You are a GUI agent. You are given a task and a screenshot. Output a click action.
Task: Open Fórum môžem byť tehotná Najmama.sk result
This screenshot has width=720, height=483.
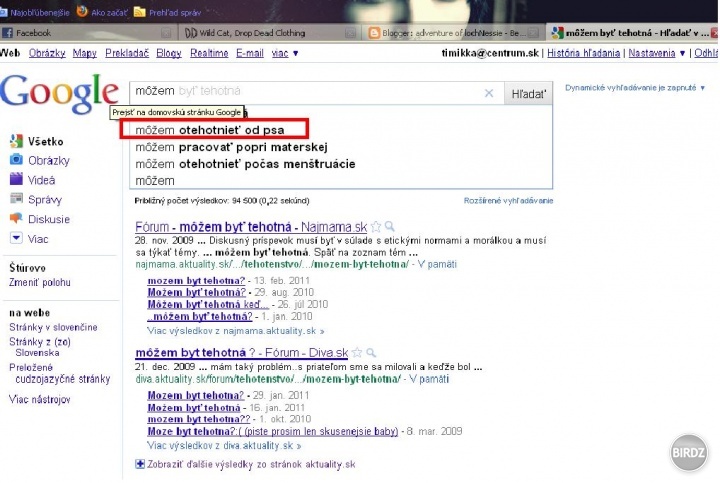[251, 227]
